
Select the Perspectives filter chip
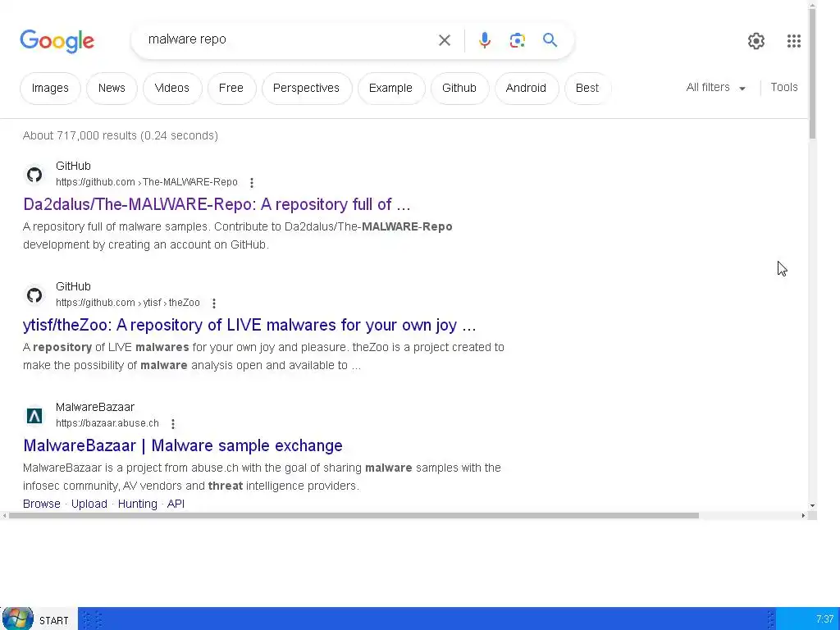coord(307,88)
